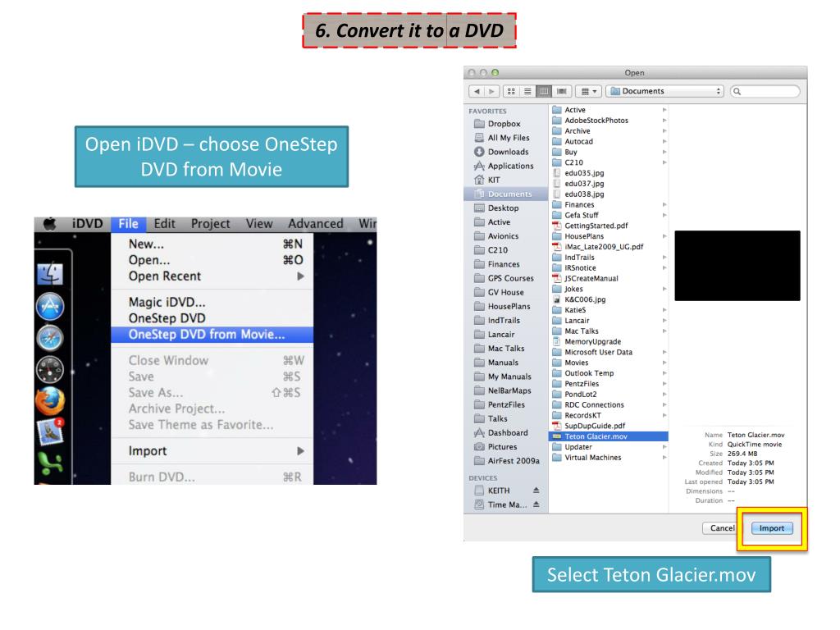Select AirFest 2009a in sidebar
840x630 pixels.
(505, 461)
